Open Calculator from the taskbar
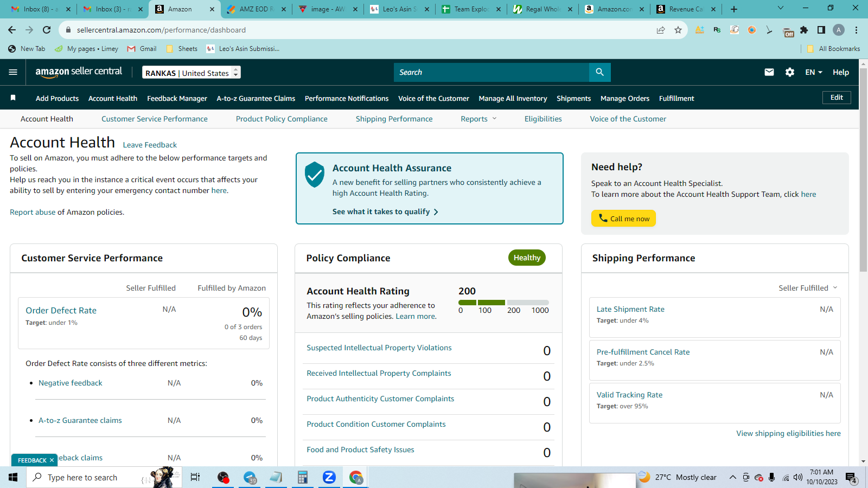868x488 pixels. (x=303, y=477)
